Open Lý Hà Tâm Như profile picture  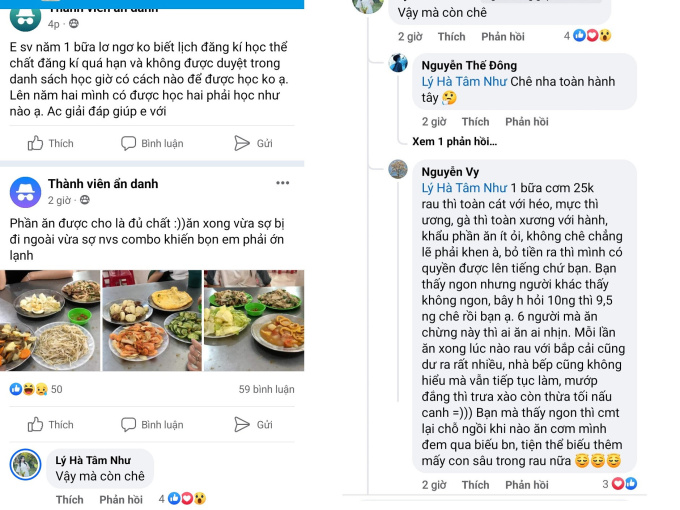point(25,464)
